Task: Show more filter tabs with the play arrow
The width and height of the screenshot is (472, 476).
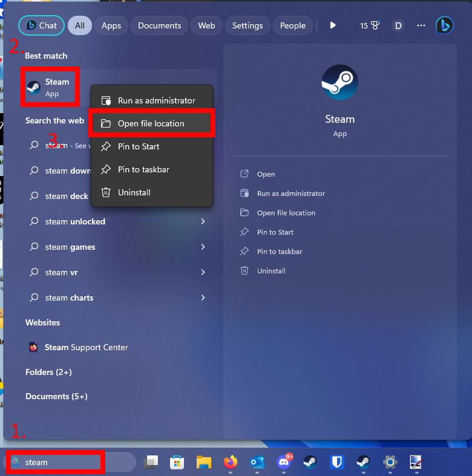Action: pyautogui.click(x=333, y=25)
